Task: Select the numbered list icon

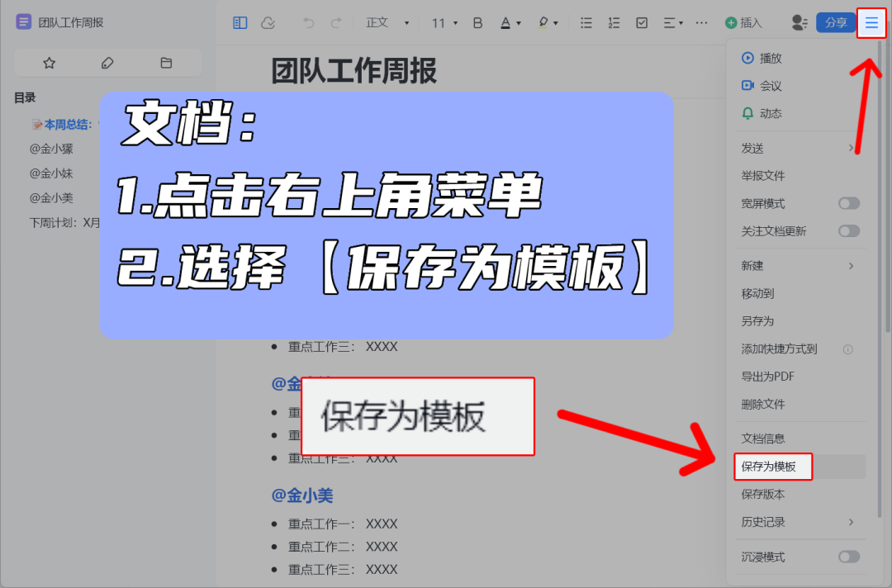Action: click(x=614, y=22)
